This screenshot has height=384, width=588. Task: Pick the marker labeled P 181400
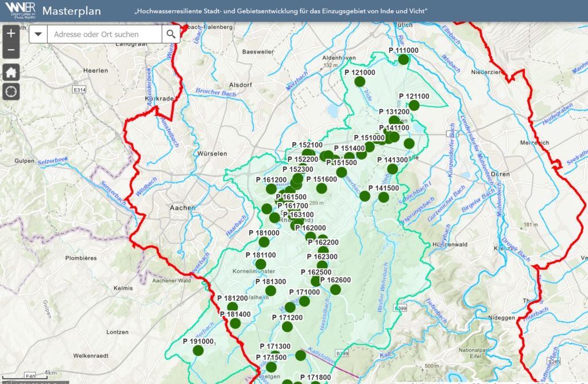pyautogui.click(x=235, y=323)
